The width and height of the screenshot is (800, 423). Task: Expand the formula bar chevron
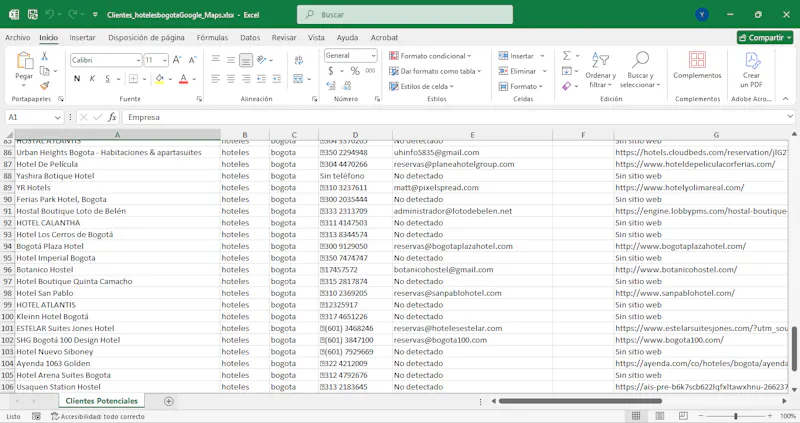(x=790, y=117)
